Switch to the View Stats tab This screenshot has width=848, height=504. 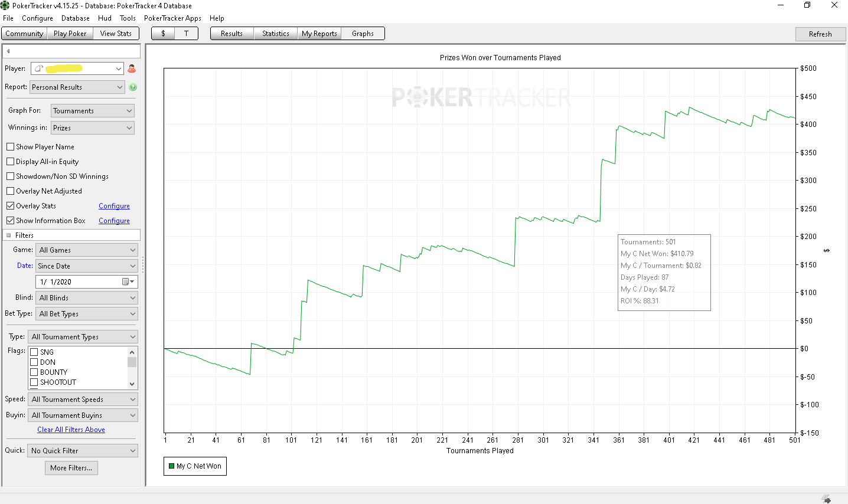(116, 34)
